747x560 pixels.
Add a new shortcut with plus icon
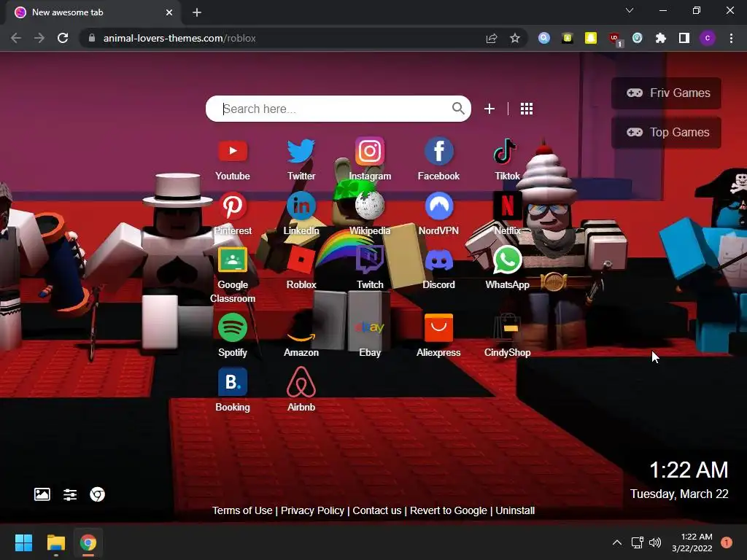pos(489,109)
